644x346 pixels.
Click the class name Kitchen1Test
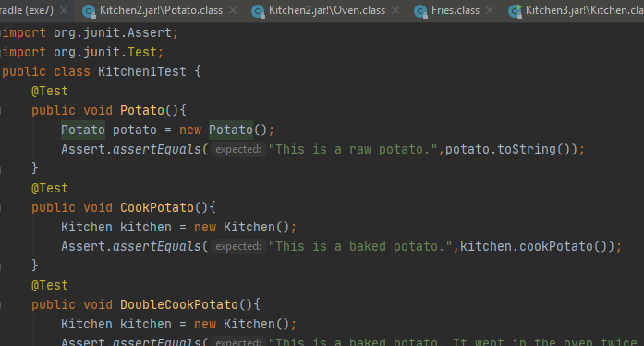click(141, 71)
